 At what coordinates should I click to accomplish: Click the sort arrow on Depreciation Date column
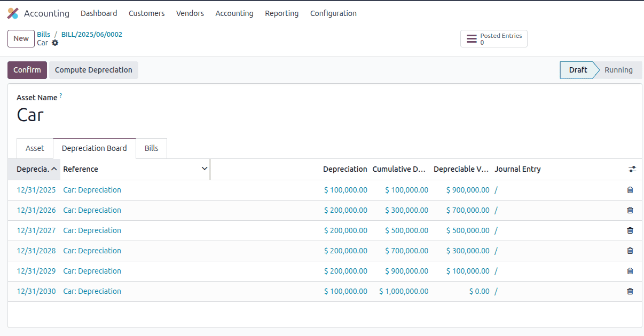(x=54, y=169)
